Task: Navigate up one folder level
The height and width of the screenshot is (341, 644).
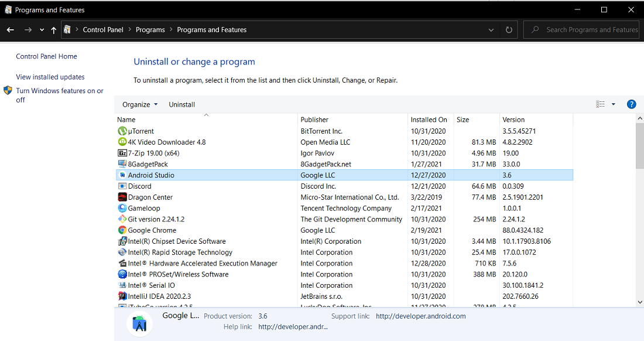Action: click(54, 30)
